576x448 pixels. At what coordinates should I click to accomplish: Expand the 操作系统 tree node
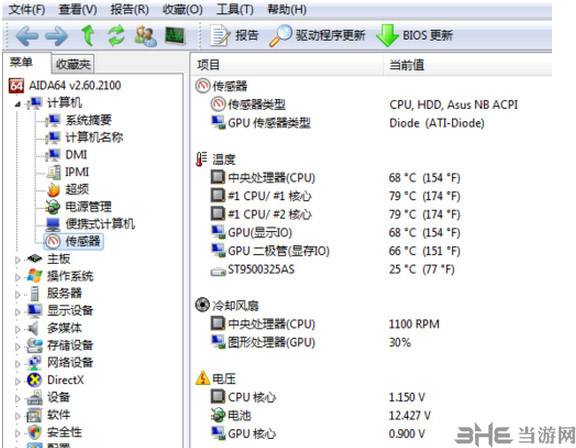pyautogui.click(x=17, y=277)
